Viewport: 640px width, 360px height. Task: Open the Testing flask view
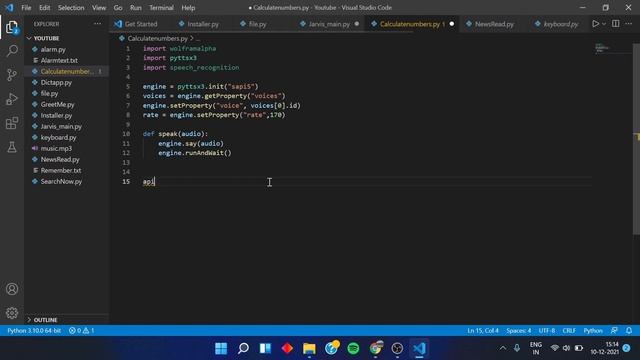tap(12, 147)
